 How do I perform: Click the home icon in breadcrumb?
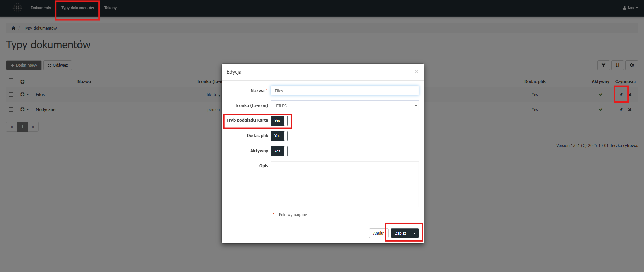coord(13,28)
